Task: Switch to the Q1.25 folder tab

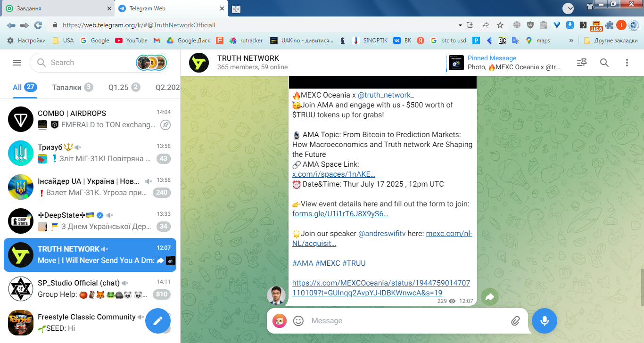Action: pos(124,87)
